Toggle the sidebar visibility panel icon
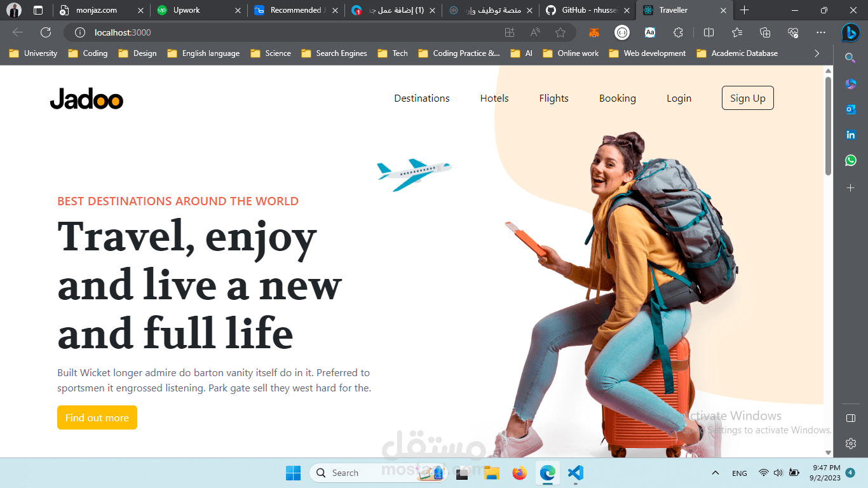 [851, 418]
